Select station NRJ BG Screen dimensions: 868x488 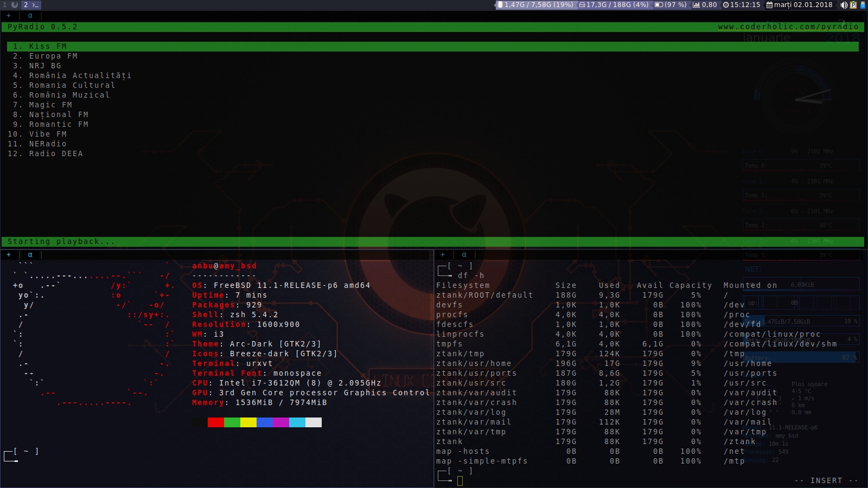point(37,66)
